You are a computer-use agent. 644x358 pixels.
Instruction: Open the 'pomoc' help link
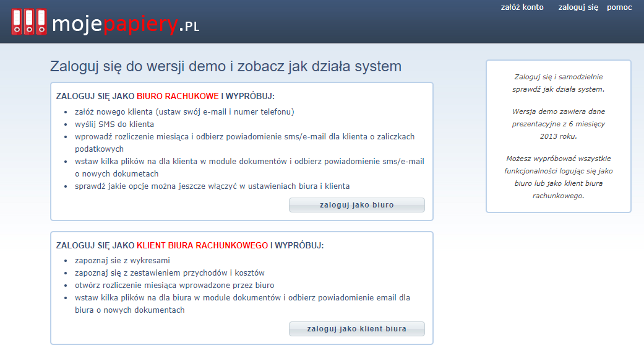pos(619,7)
